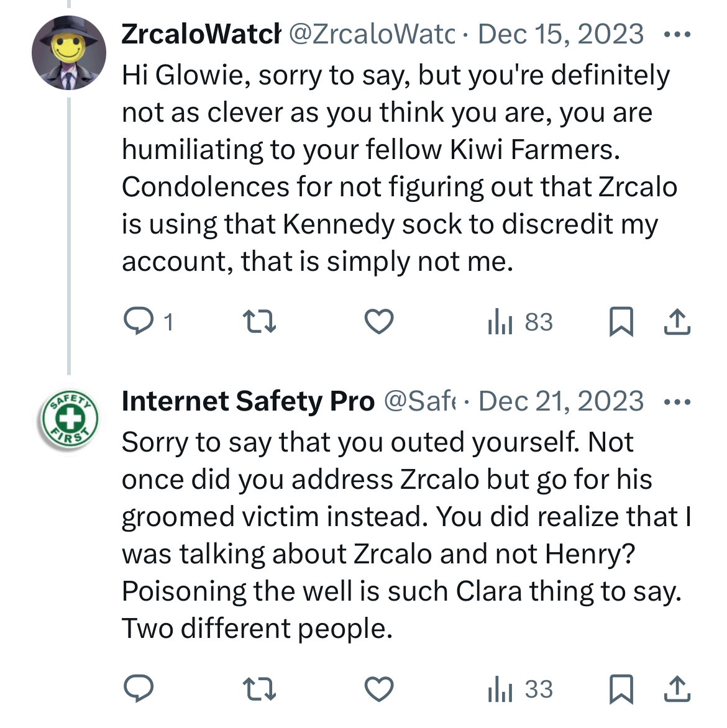727x728 pixels.
Task: Open the Dec 15, 2023 timestamp
Action: click(x=560, y=34)
